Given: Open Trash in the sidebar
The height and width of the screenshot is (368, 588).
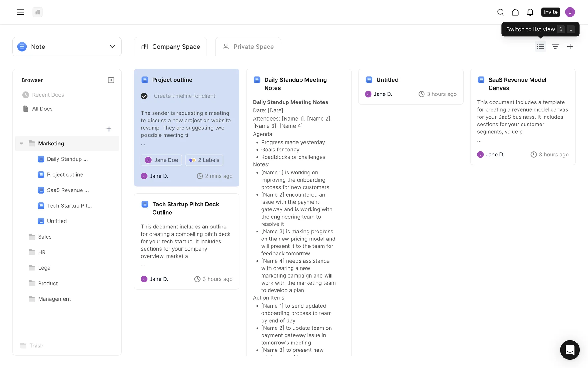Looking at the screenshot, I should [x=36, y=346].
